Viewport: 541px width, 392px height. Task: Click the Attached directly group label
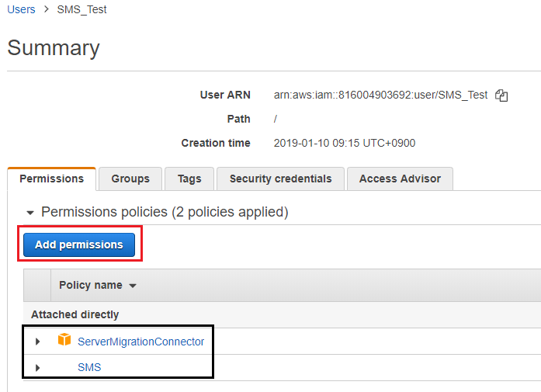point(75,314)
